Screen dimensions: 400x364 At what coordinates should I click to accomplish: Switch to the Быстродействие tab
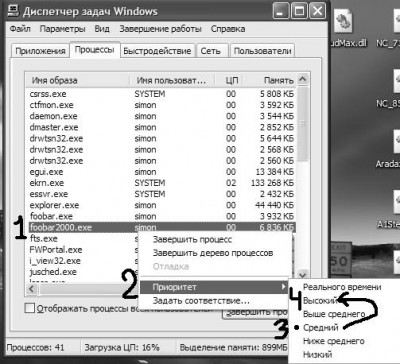point(157,51)
